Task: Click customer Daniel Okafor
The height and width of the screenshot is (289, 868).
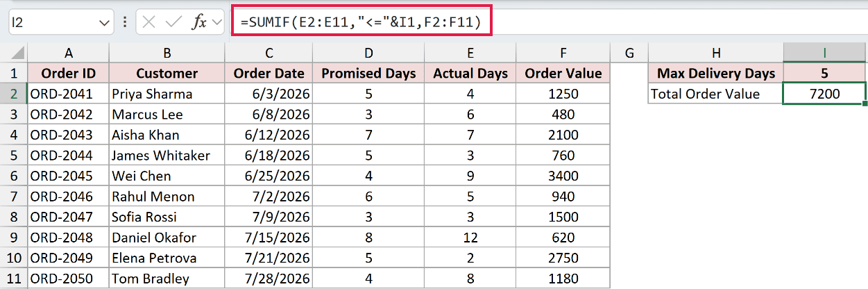Action: click(x=167, y=238)
